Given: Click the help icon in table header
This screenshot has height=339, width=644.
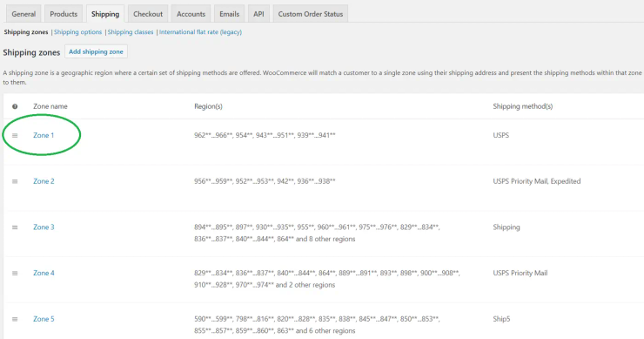Looking at the screenshot, I should (x=15, y=106).
